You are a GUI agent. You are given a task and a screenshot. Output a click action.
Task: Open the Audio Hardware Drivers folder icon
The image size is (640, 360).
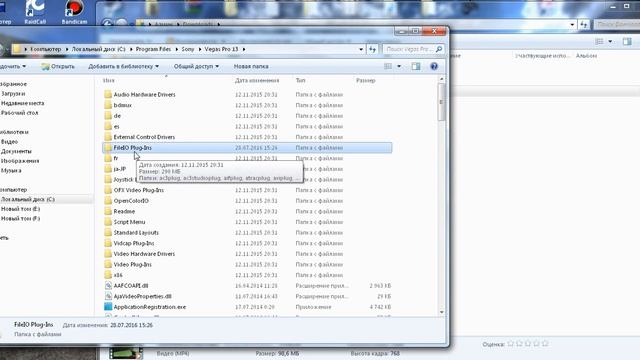pos(108,94)
